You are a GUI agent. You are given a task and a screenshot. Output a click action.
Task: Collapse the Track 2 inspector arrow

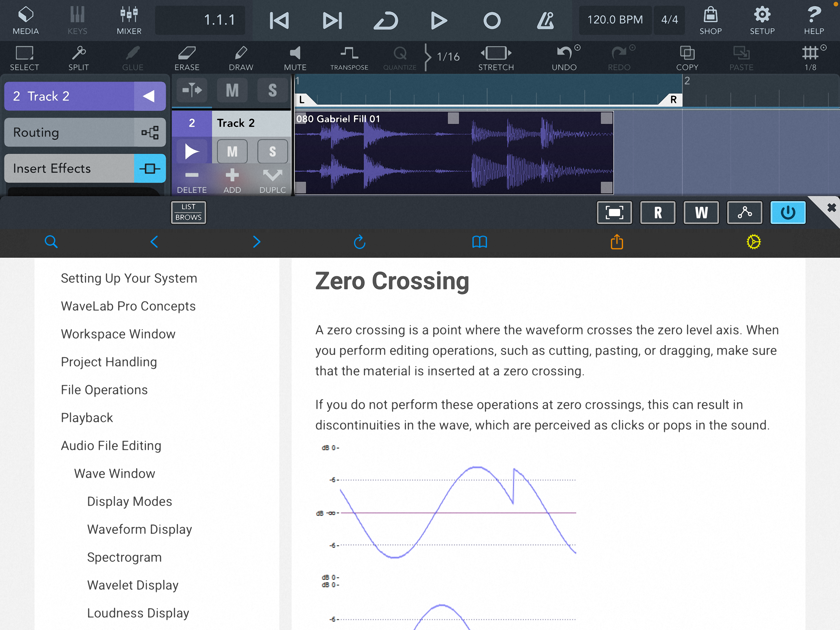149,96
